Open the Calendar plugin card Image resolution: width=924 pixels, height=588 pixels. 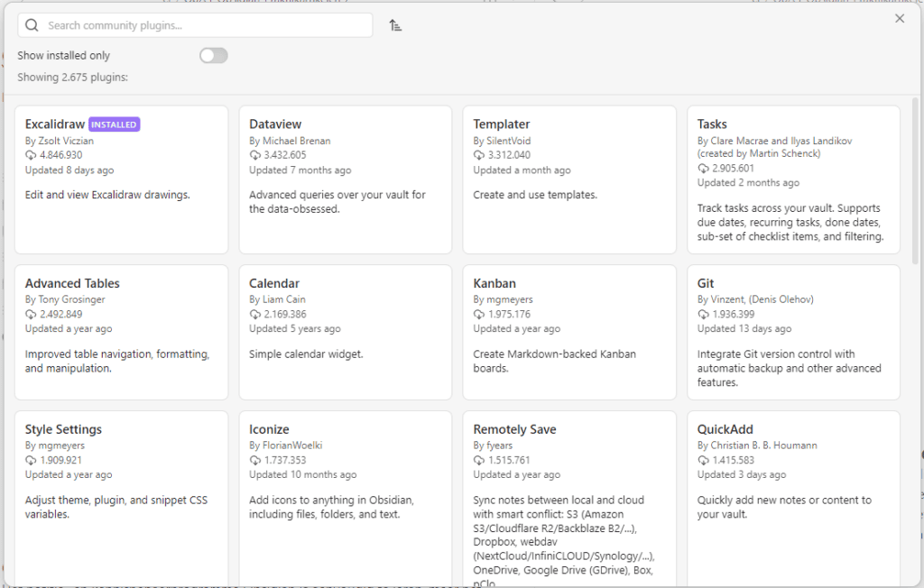point(346,332)
